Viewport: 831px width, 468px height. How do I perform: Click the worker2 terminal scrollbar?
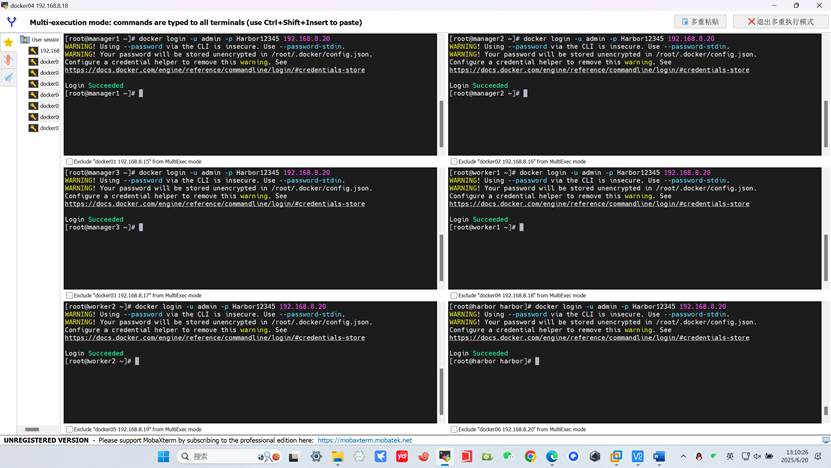pos(441,392)
